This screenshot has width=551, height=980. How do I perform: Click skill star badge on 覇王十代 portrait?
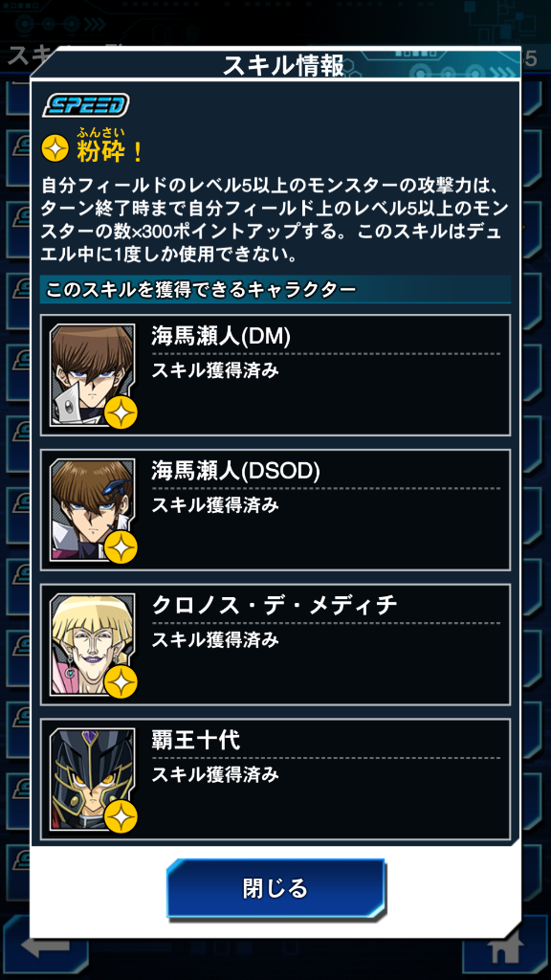[x=121, y=817]
